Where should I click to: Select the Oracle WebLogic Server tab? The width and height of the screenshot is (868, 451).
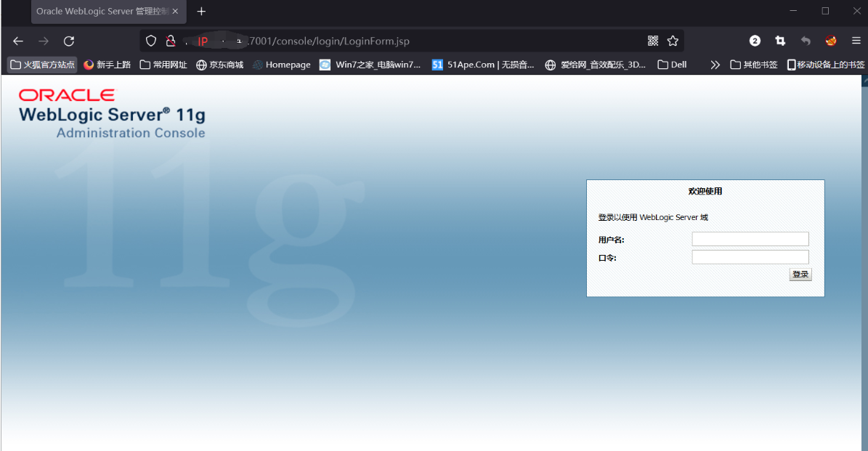click(108, 12)
